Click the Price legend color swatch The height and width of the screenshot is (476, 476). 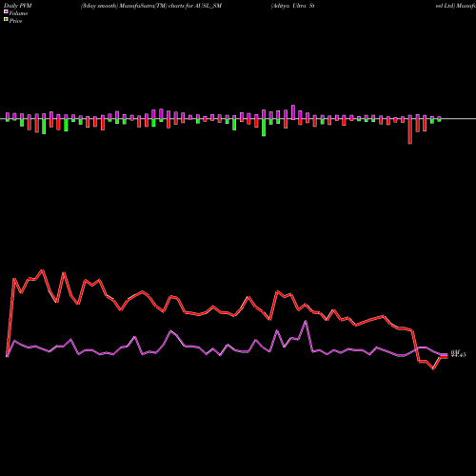[x=6, y=20]
